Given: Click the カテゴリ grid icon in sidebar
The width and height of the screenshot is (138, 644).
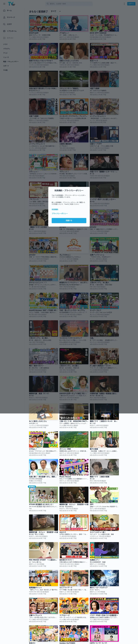Looking at the screenshot, I should click(x=4, y=38).
